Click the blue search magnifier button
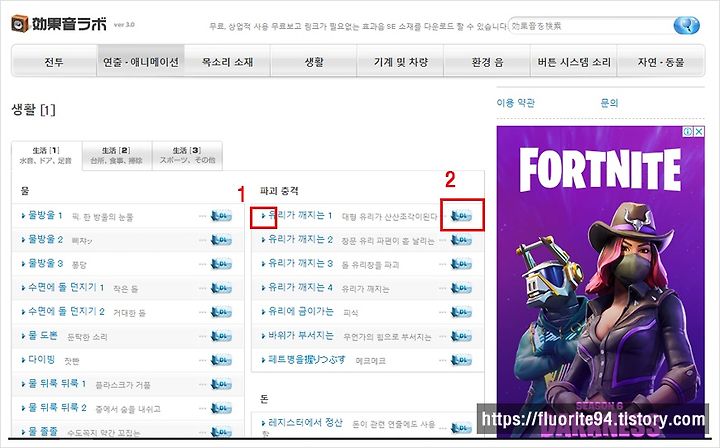Screen dimensions: 720x448 click(686, 25)
